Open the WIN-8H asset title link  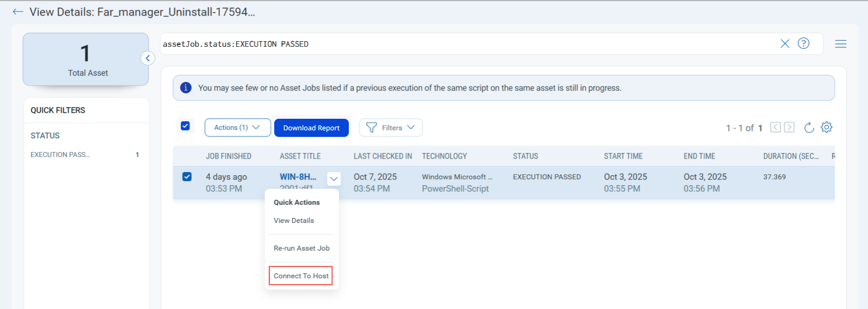coord(298,177)
